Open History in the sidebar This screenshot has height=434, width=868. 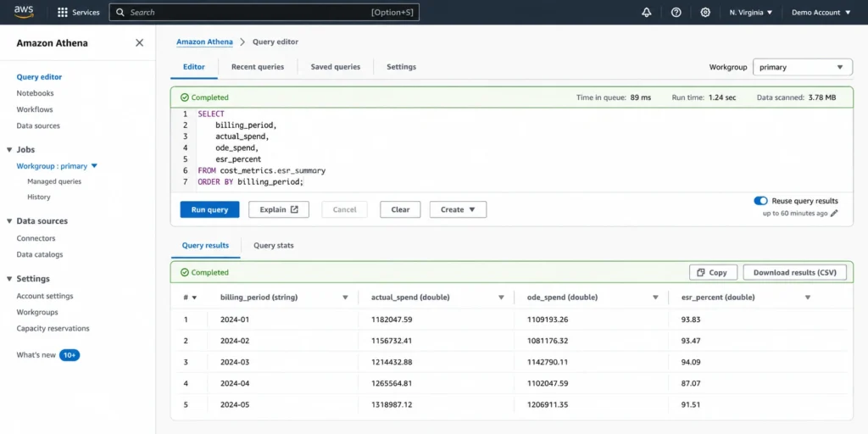pos(39,197)
